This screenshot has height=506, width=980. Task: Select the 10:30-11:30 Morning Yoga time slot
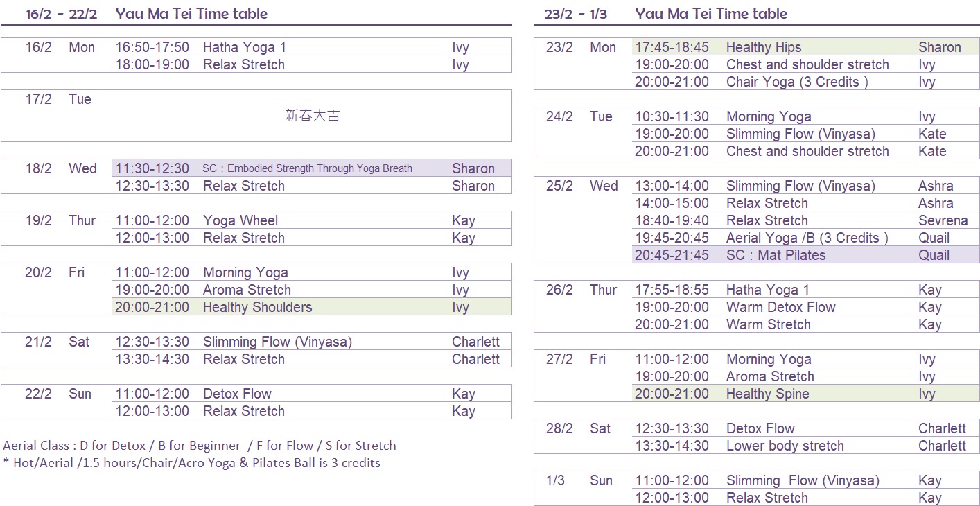point(672,116)
